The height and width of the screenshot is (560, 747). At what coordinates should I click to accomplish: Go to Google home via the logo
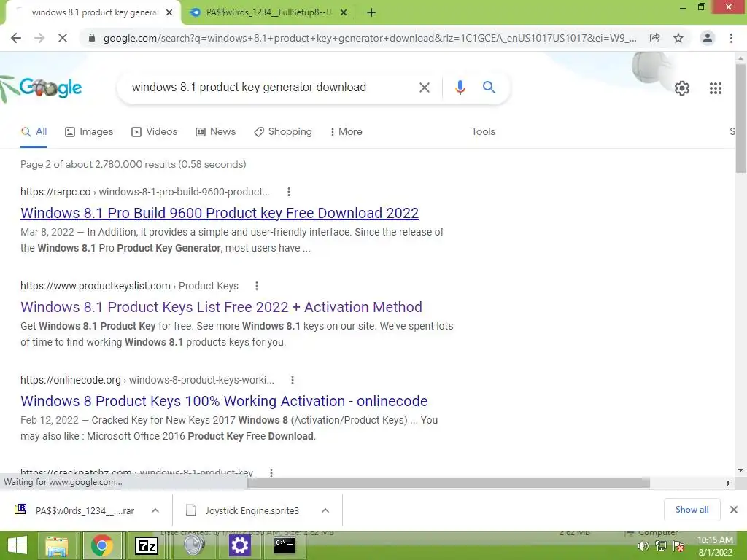[50, 87]
